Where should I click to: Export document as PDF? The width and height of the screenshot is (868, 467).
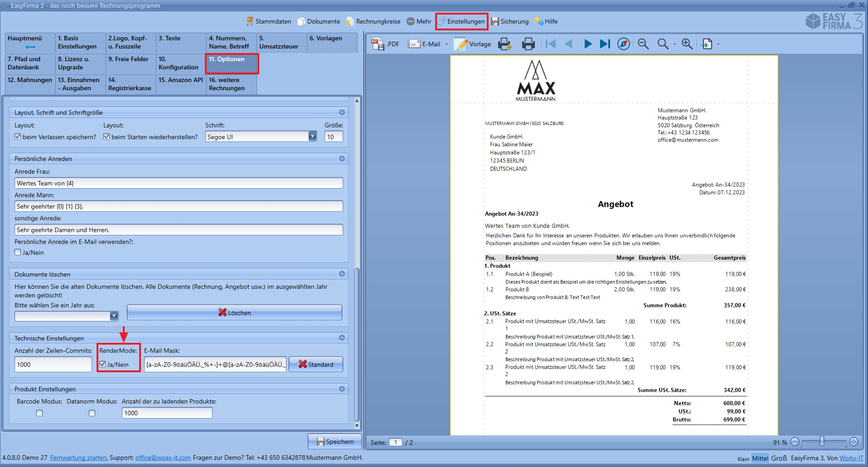coord(385,44)
